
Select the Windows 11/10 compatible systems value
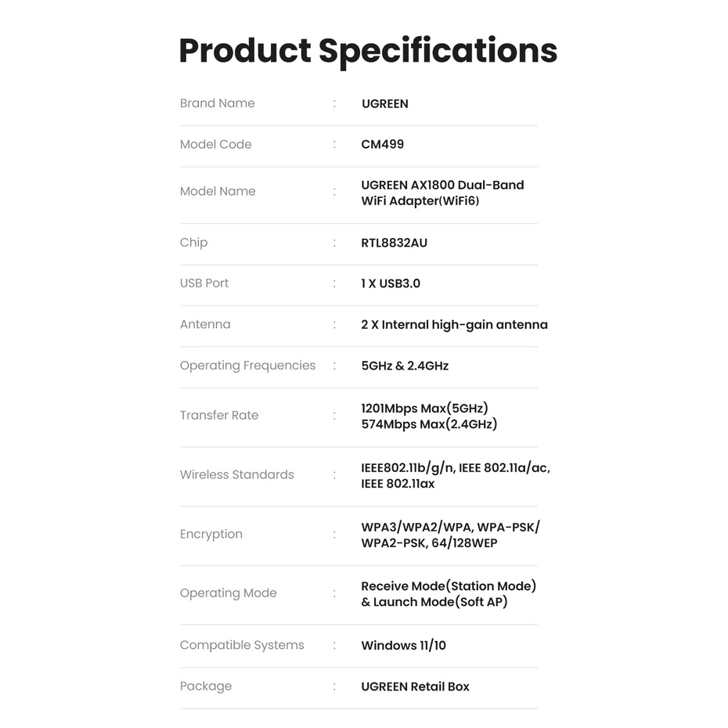403,646
